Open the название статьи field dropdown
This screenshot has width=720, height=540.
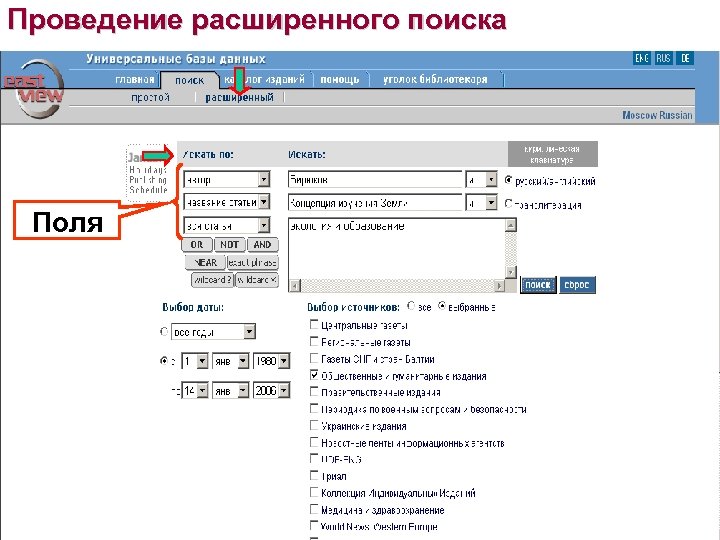(227, 202)
